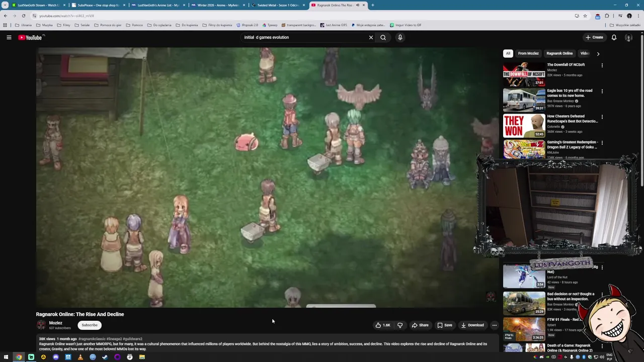Go to YouTube home via logo
Screen dimensions: 644x362
pyautogui.click(x=30, y=37)
